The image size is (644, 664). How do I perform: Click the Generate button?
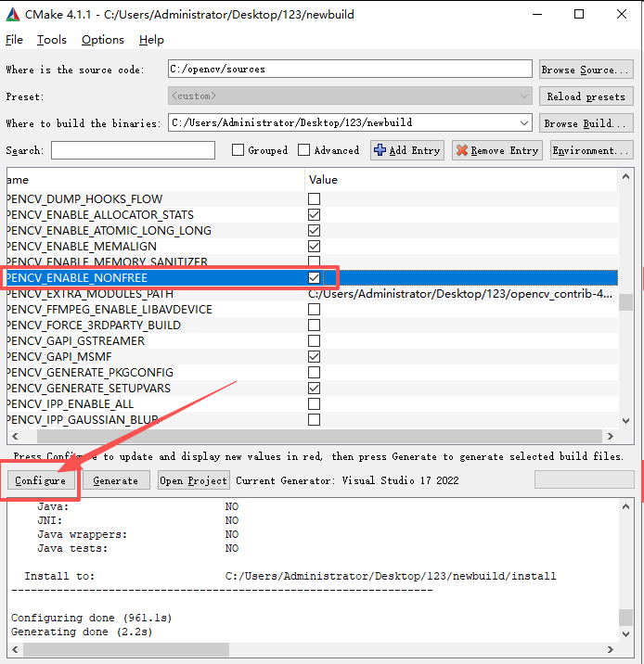116,480
